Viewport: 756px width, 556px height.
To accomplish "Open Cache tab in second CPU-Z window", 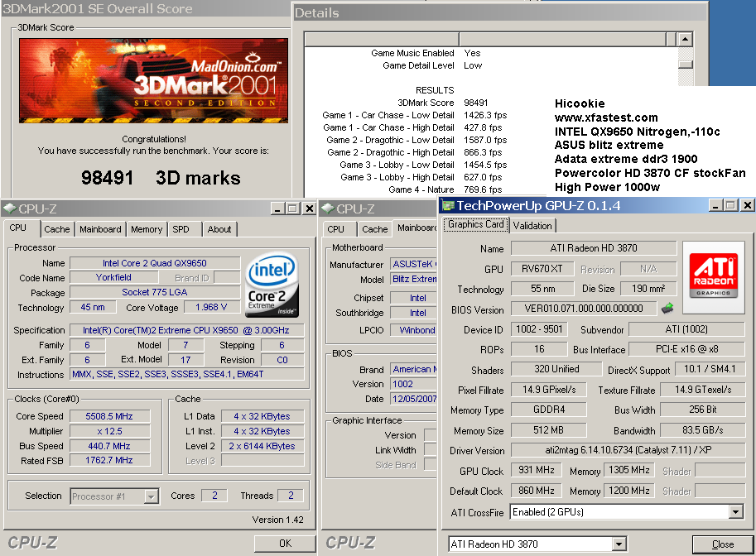I will tap(374, 229).
